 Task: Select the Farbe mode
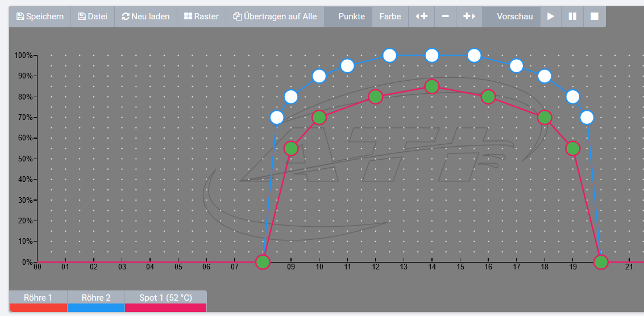coord(390,16)
